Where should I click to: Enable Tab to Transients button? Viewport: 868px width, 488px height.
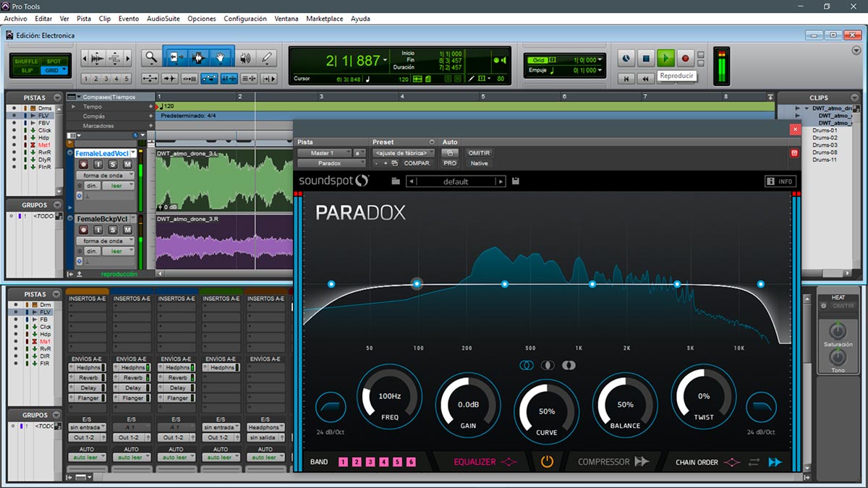coord(169,79)
